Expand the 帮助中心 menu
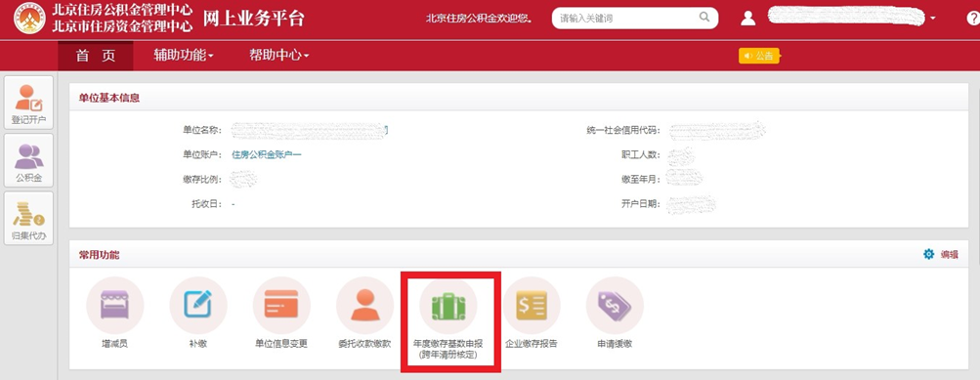 coord(279,56)
